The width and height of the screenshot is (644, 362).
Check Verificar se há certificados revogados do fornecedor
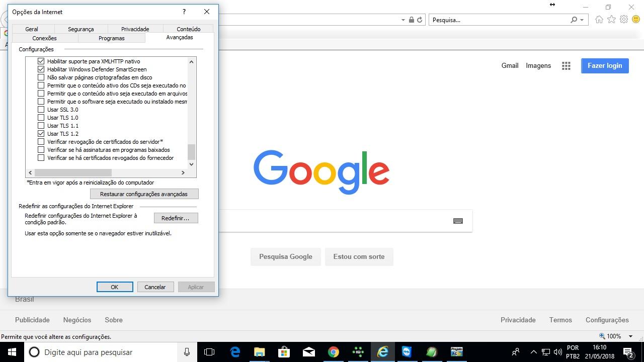pyautogui.click(x=41, y=158)
